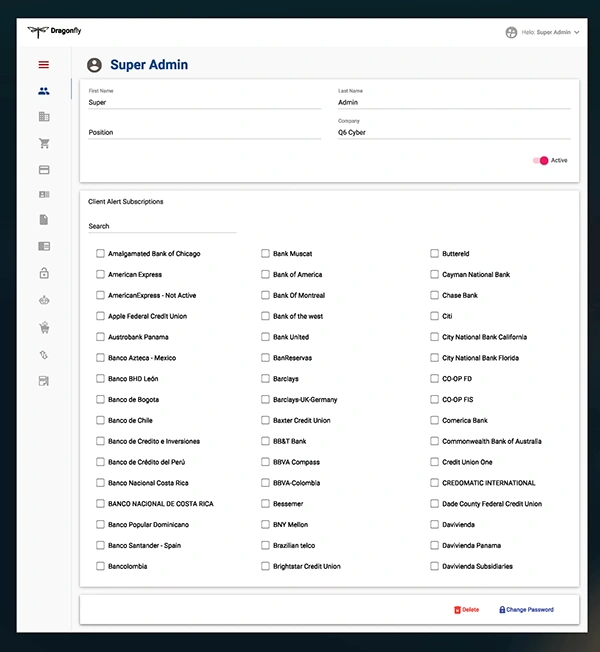Screen dimensions: 600x652
Task: Open the shopping cart icon in sidebar
Action: [44, 143]
